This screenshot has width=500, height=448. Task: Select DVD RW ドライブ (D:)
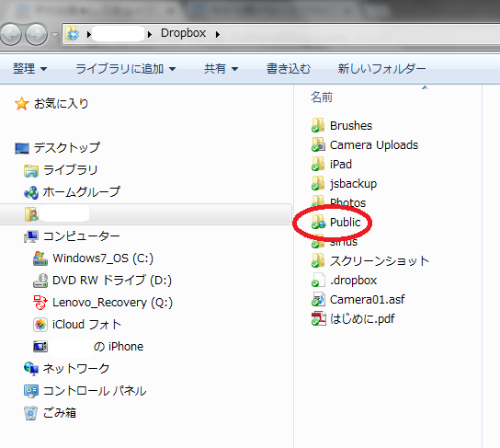point(112,281)
